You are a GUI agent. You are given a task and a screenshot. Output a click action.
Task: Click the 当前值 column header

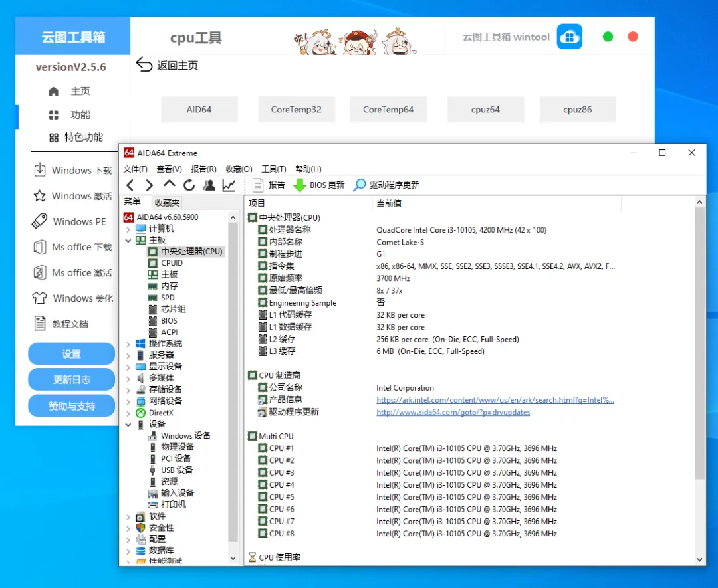click(497, 203)
